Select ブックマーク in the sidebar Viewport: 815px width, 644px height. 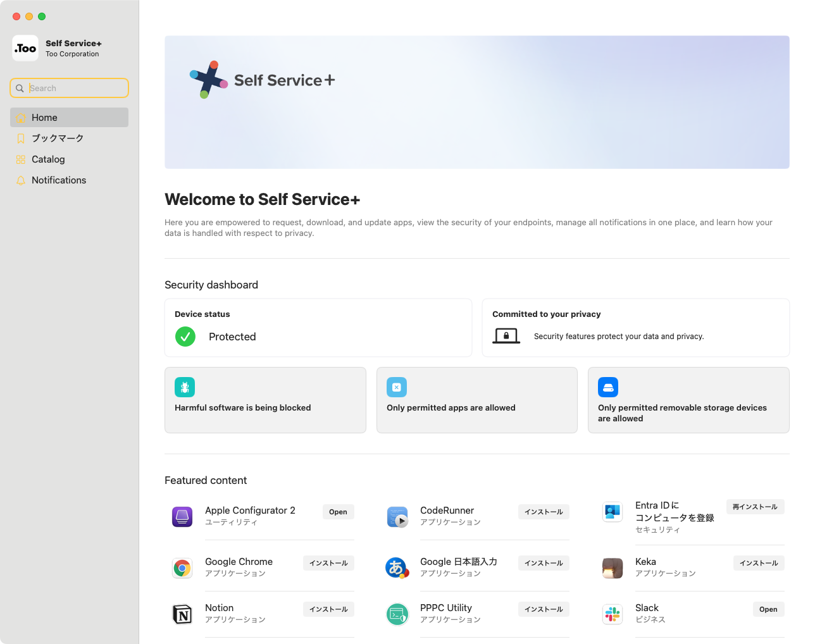57,139
